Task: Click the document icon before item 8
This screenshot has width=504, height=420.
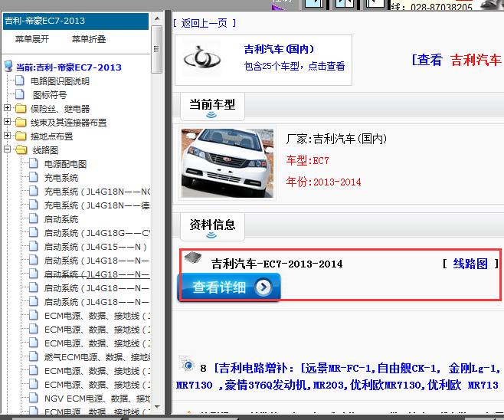Action: point(187,363)
